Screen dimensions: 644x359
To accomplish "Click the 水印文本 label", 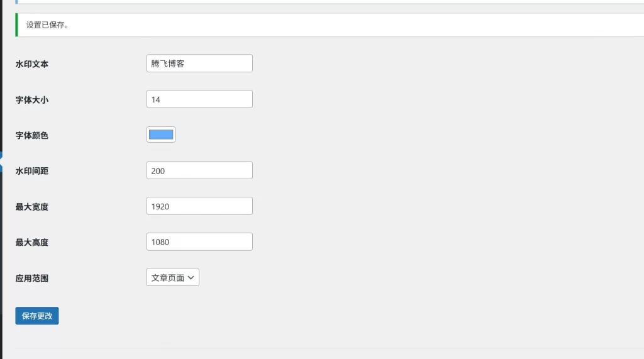I will (x=32, y=64).
